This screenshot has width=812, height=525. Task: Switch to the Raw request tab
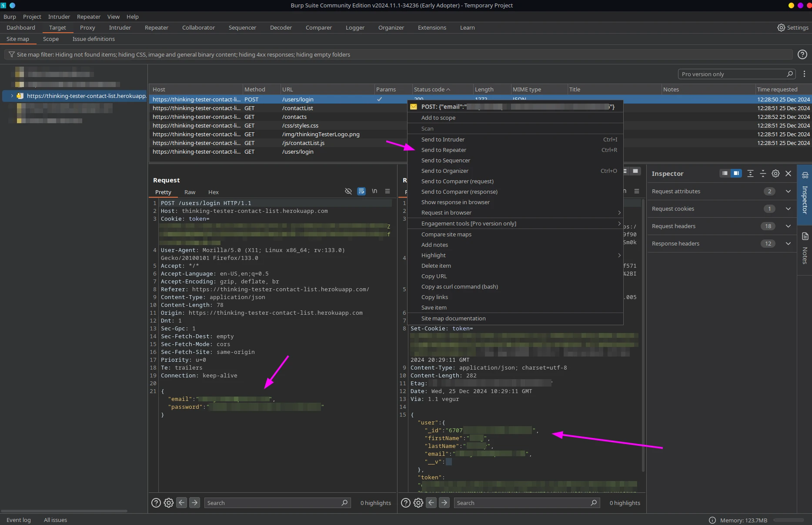point(190,192)
